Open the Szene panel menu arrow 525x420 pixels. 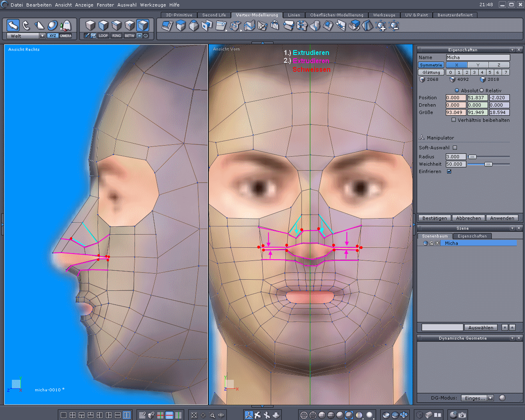pyautogui.click(x=512, y=228)
